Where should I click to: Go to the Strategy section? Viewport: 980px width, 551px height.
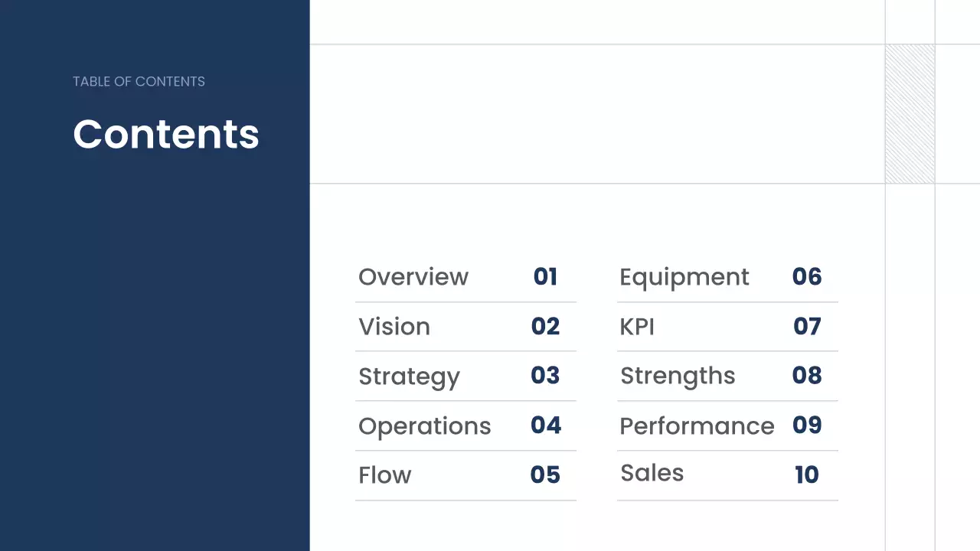pos(409,377)
